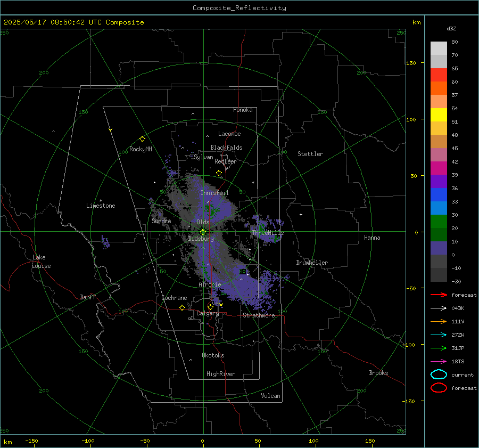Click the magenta 42 dBZ color swatch
The width and height of the screenshot is (479, 448).
[x=439, y=168]
